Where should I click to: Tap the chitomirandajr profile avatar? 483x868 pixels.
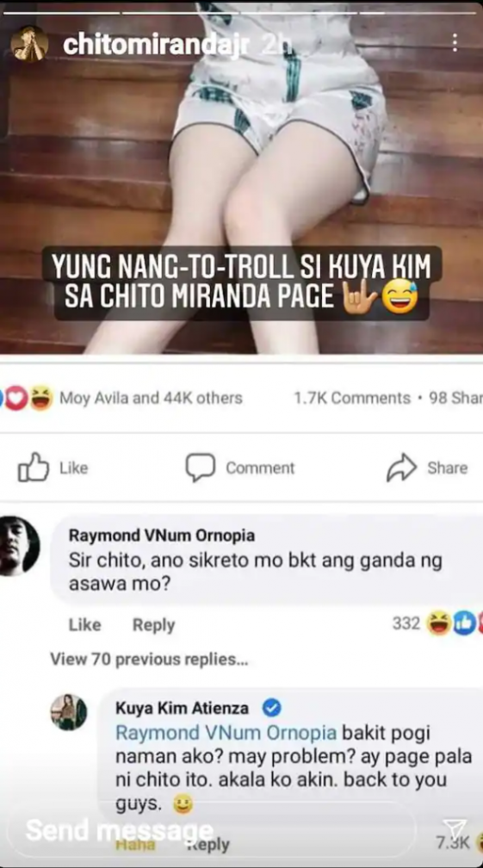28,43
